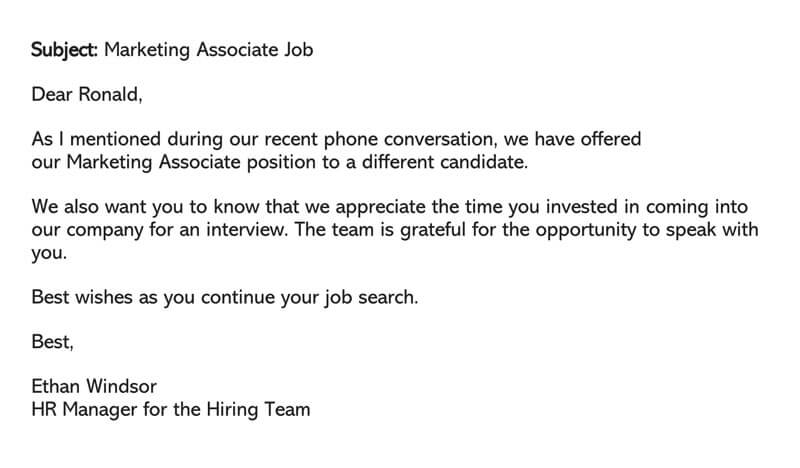
Task: Click the words "different candidate."
Action: click(445, 162)
